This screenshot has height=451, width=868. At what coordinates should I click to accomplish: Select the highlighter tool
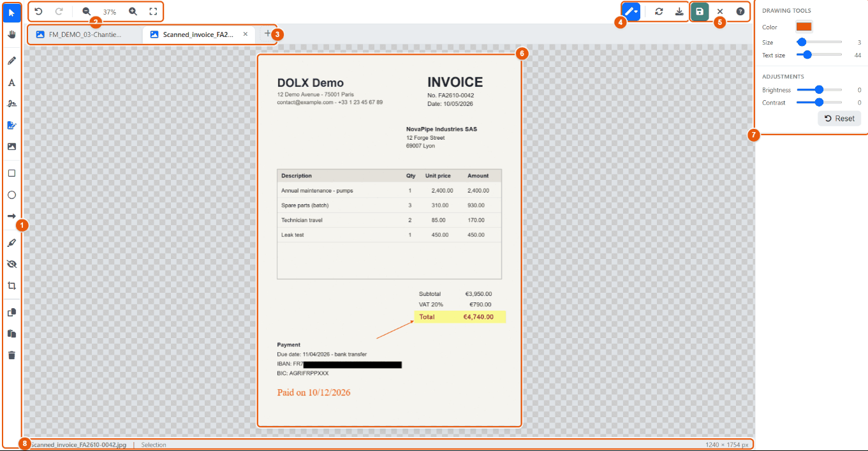click(11, 243)
